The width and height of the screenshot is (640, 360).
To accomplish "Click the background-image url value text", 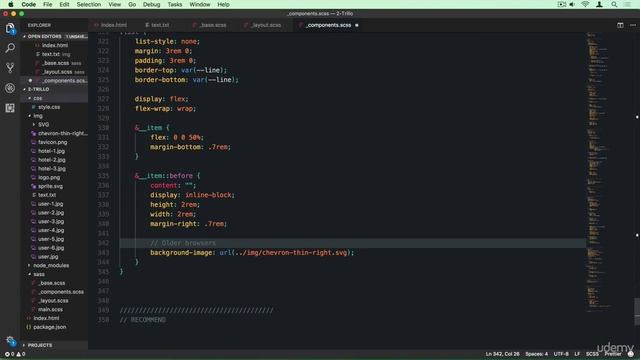I will pyautogui.click(x=286, y=253).
